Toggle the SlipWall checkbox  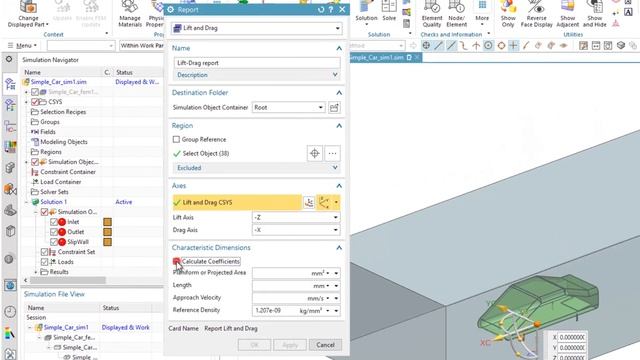tap(53, 242)
